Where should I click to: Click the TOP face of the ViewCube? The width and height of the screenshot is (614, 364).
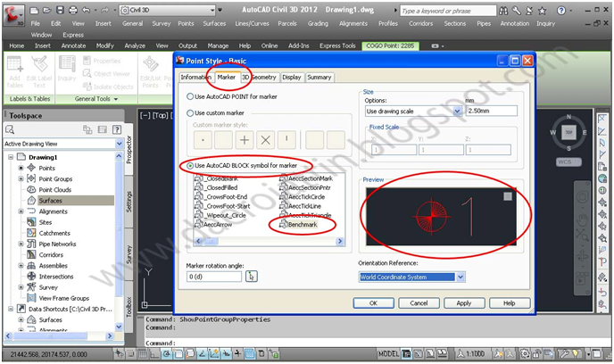tap(568, 132)
